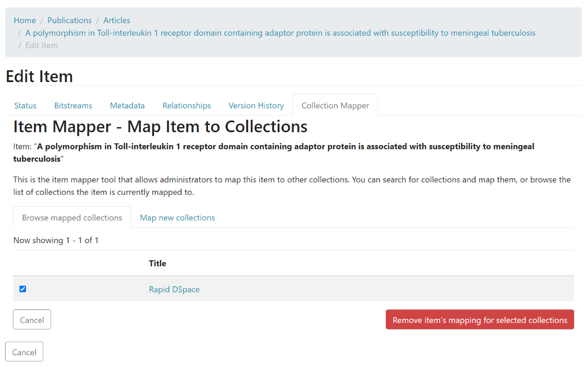Open the Articles breadcrumb link
This screenshot has height=367, width=588.
point(117,20)
